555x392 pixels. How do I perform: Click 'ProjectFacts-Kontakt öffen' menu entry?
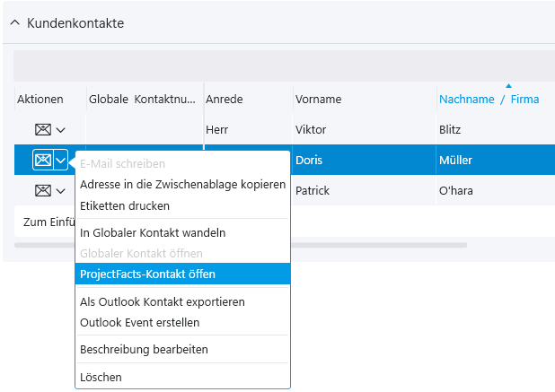coord(148,274)
